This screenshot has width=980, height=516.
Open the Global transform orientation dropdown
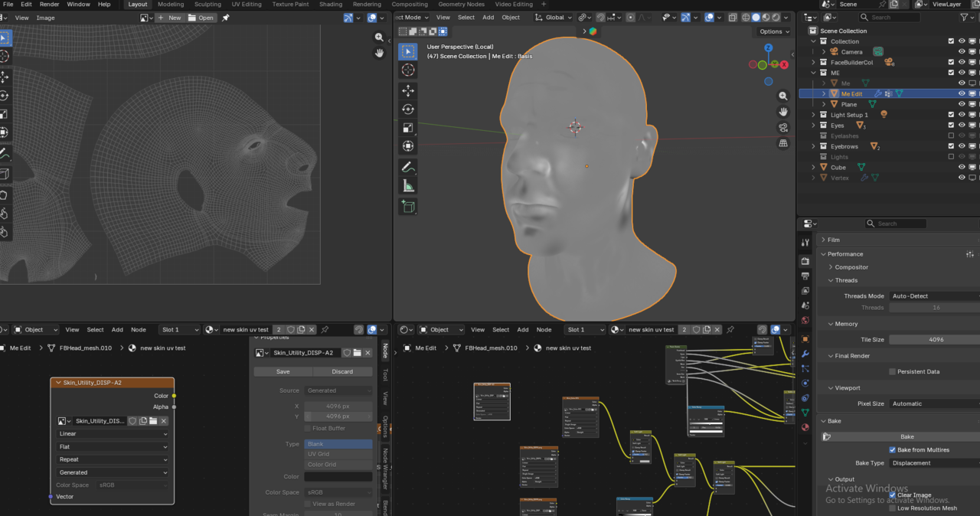[x=554, y=18]
